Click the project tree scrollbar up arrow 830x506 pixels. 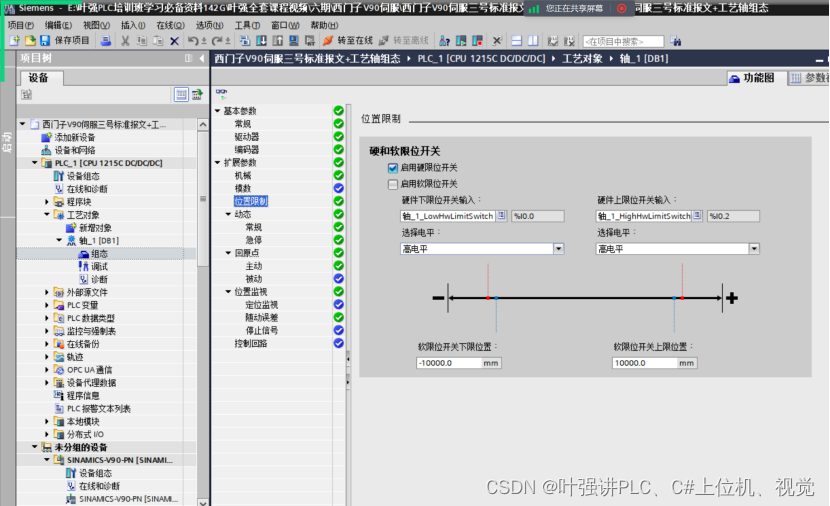coord(203,124)
